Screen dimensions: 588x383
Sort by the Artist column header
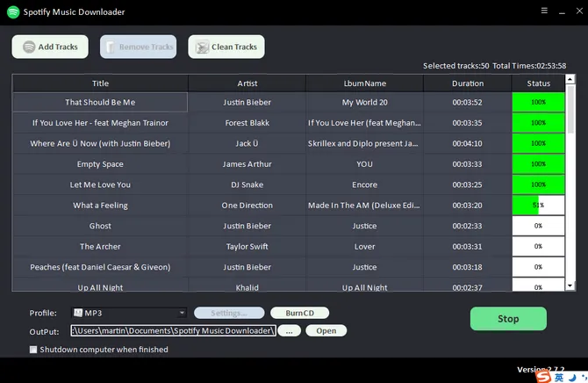(247, 83)
